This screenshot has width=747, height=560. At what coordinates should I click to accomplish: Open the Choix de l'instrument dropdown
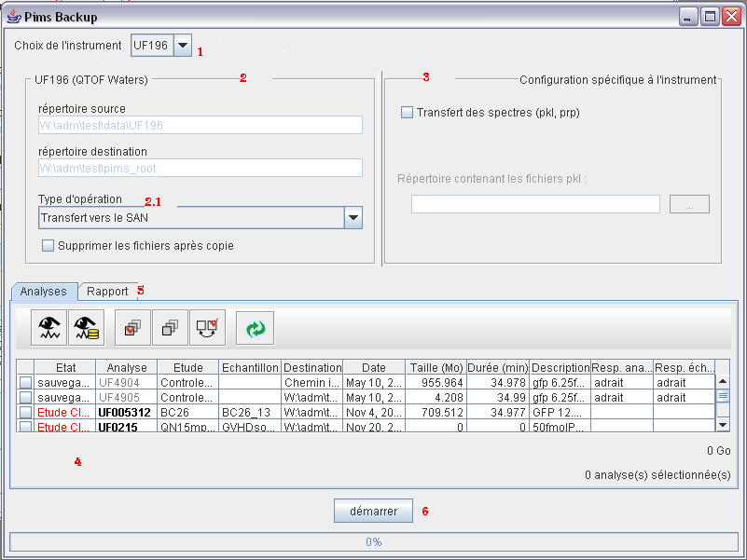click(x=183, y=45)
